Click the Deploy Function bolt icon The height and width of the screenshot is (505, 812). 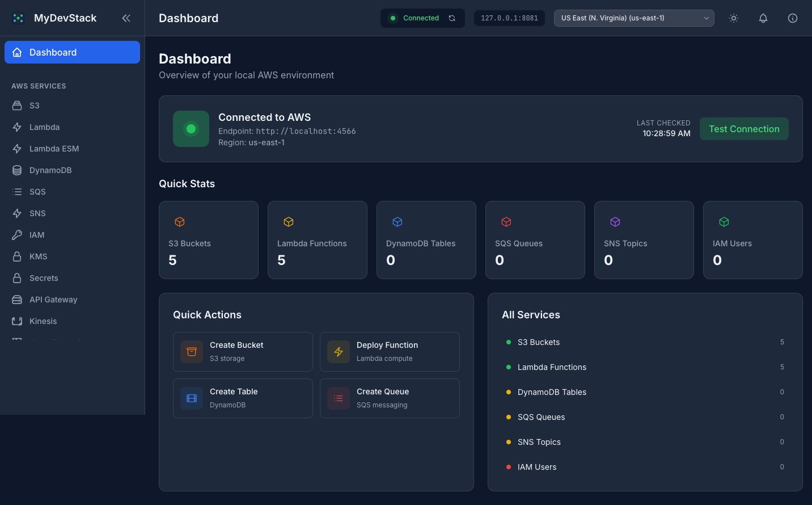pyautogui.click(x=339, y=352)
